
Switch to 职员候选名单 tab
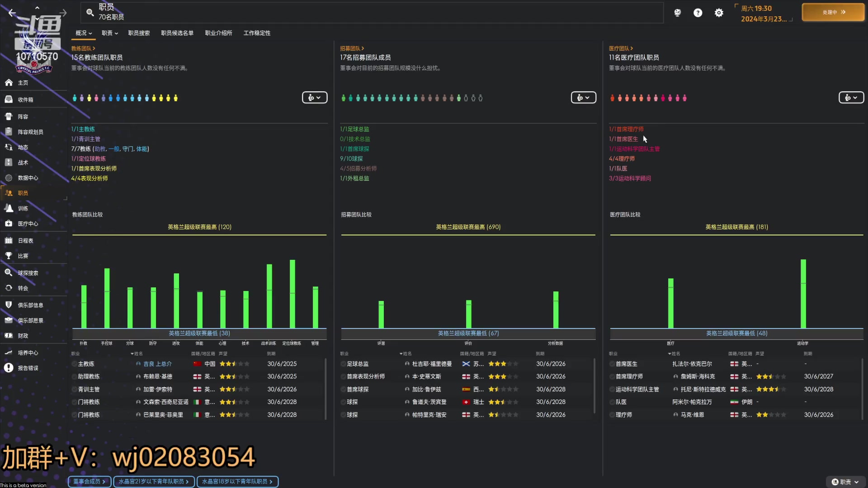[x=177, y=33]
